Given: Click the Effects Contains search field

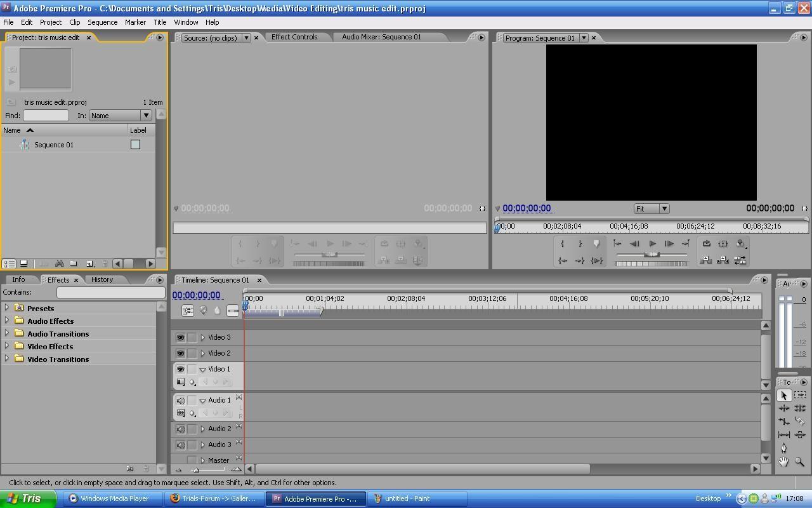Looking at the screenshot, I should tap(111, 293).
